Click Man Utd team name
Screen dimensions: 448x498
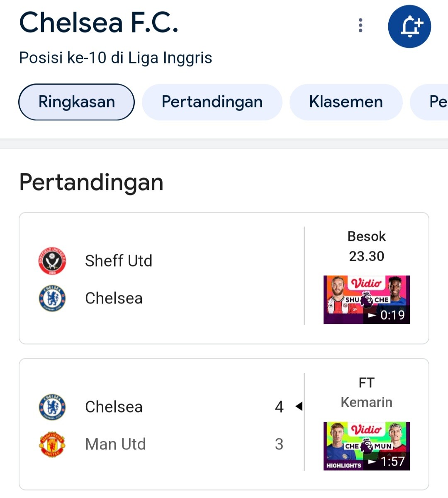point(115,444)
